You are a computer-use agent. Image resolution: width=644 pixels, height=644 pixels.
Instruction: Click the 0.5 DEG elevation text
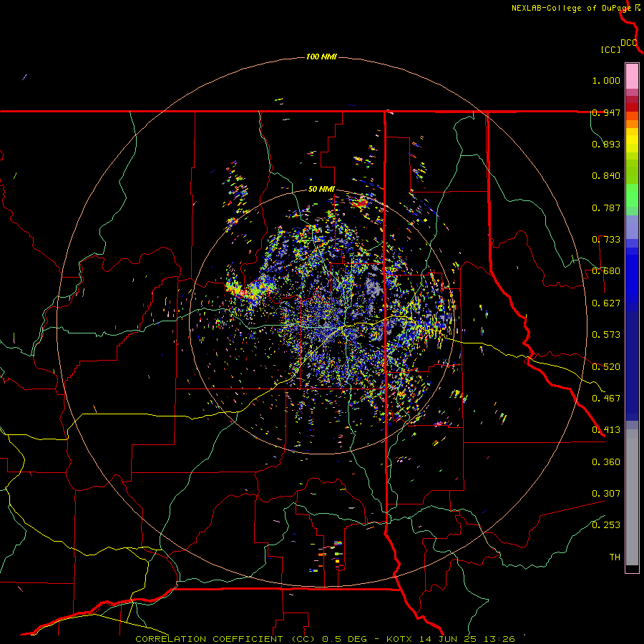(346, 639)
